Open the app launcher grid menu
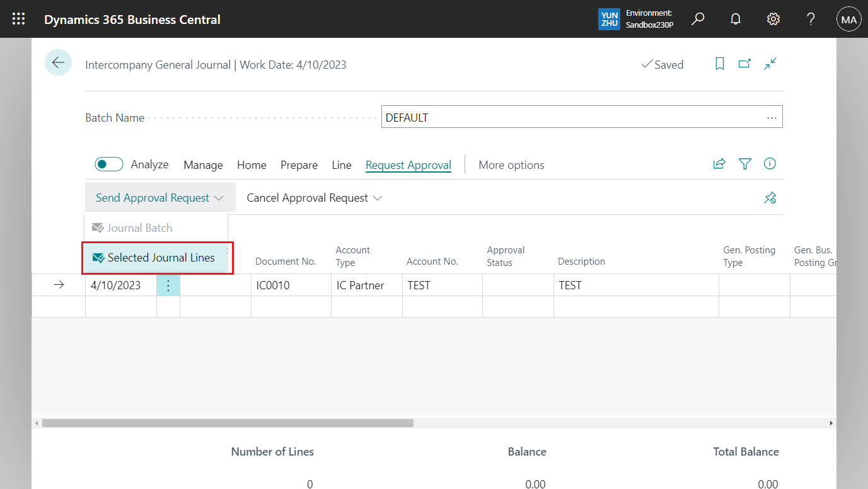Image resolution: width=868 pixels, height=489 pixels. click(18, 19)
